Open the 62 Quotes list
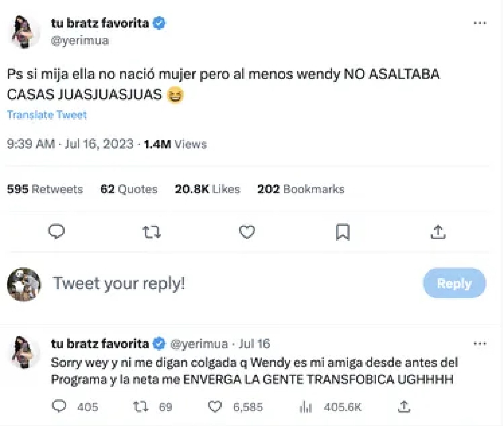 [129, 189]
